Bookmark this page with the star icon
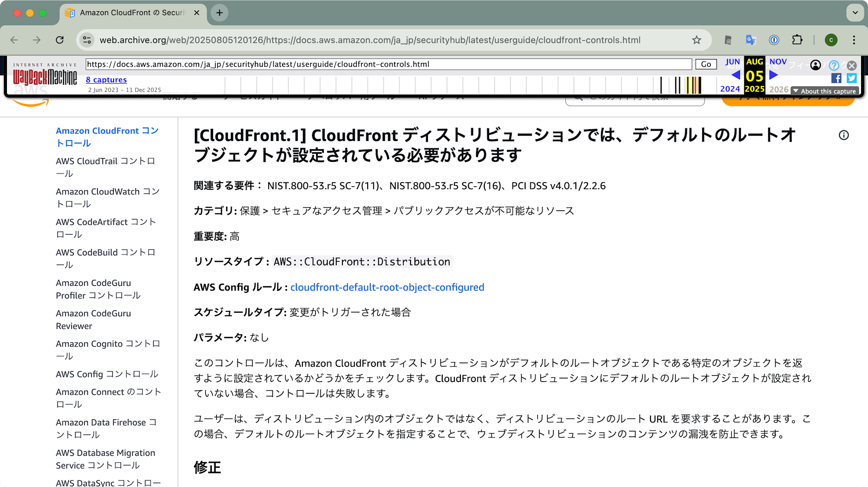Viewport: 868px width, 487px height. point(697,40)
